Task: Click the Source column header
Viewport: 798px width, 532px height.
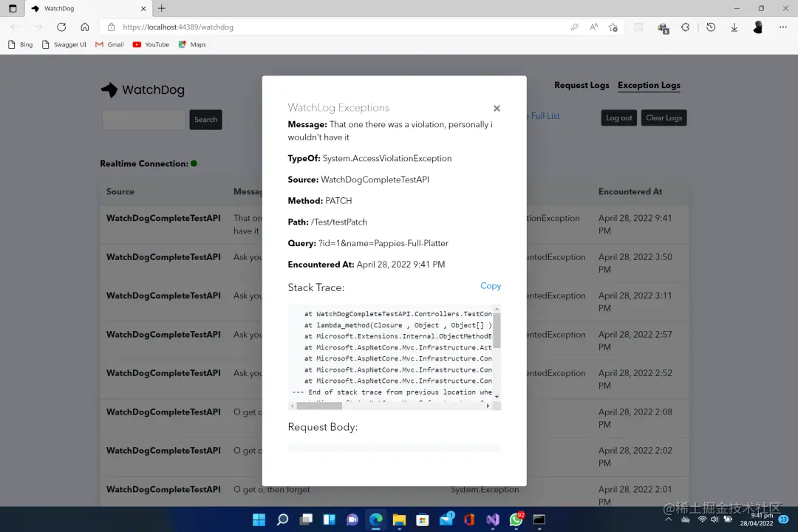Action: coord(120,191)
